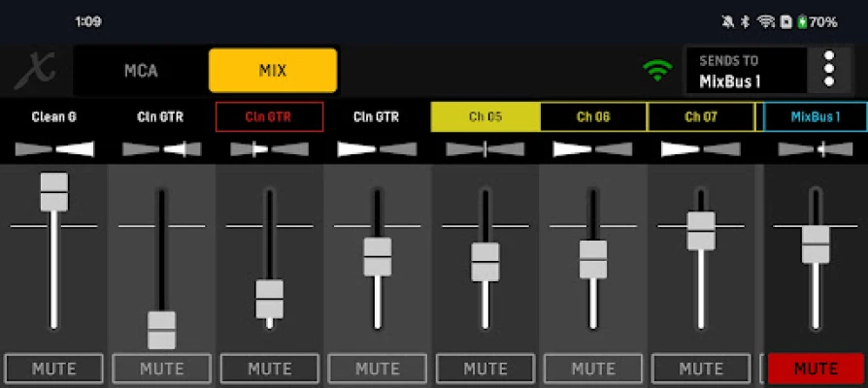Image resolution: width=868 pixels, height=388 pixels.
Task: Click the pan indicator under Ch 07
Action: pos(700,149)
